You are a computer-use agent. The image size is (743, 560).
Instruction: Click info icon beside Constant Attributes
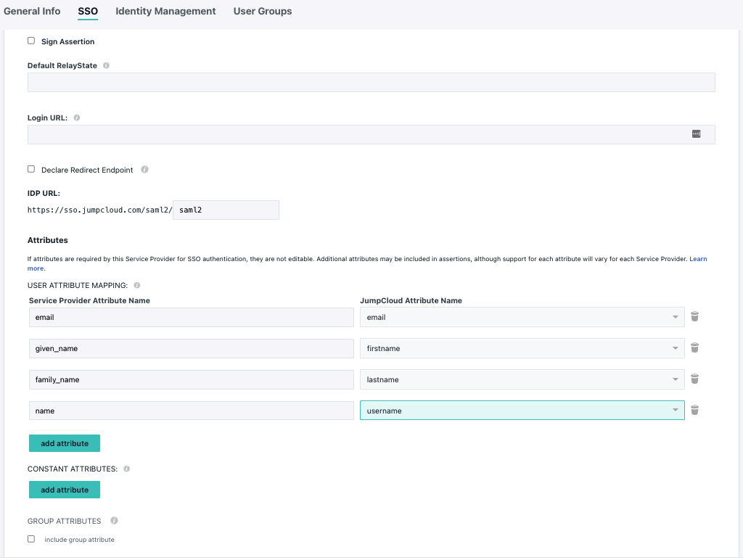point(126,469)
